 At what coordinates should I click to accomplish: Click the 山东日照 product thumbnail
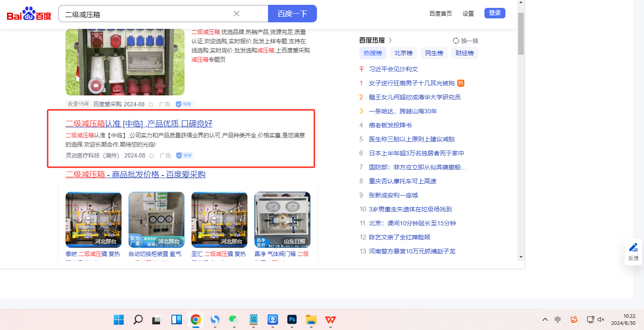tap(282, 219)
